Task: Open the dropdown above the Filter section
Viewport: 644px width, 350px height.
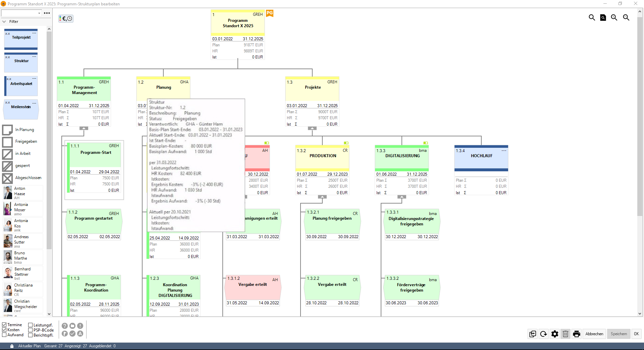Action: pyautogui.click(x=39, y=13)
